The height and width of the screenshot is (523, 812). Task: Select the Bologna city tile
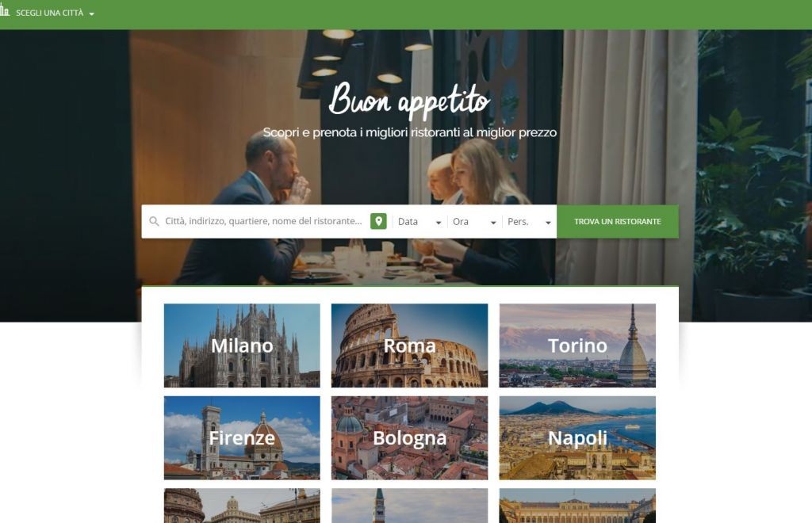[410, 437]
